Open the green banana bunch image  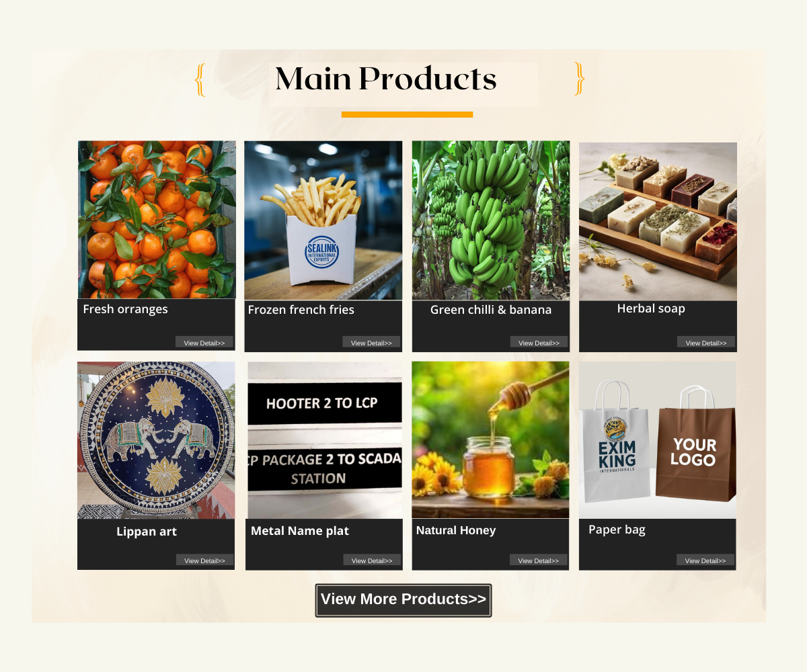point(491,220)
